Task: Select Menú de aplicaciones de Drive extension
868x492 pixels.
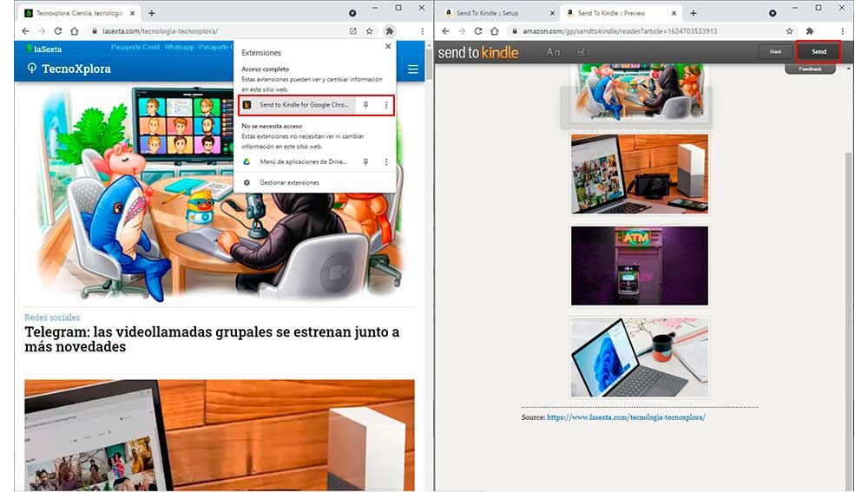Action: point(298,161)
